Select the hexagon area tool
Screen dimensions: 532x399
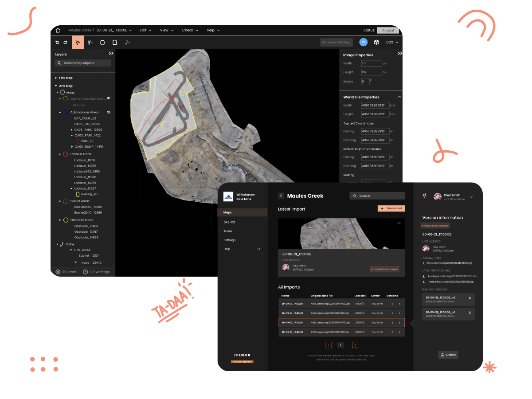(102, 43)
